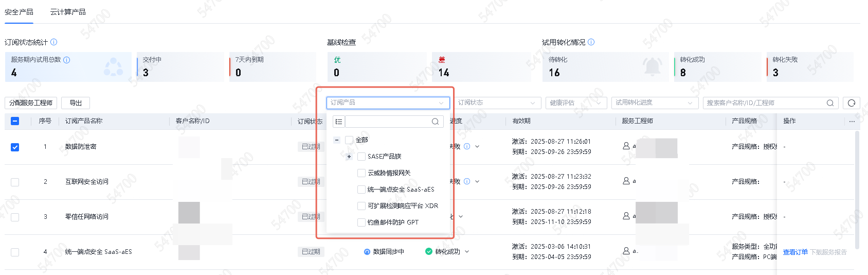Click the tree-list view icon in the product dropdown

[338, 122]
